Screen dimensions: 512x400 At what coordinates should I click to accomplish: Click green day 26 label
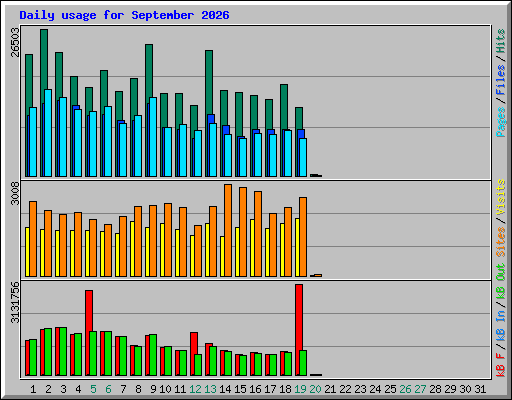(405, 389)
